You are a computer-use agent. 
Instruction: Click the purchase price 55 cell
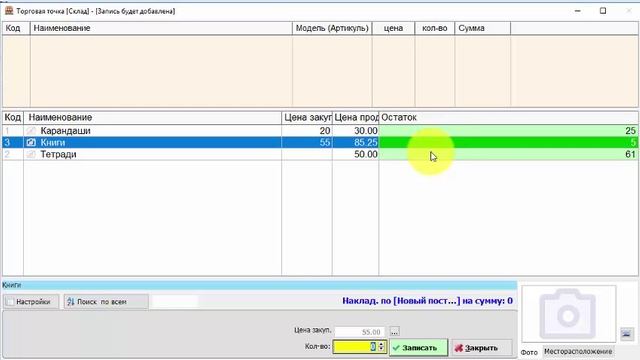[x=307, y=142]
